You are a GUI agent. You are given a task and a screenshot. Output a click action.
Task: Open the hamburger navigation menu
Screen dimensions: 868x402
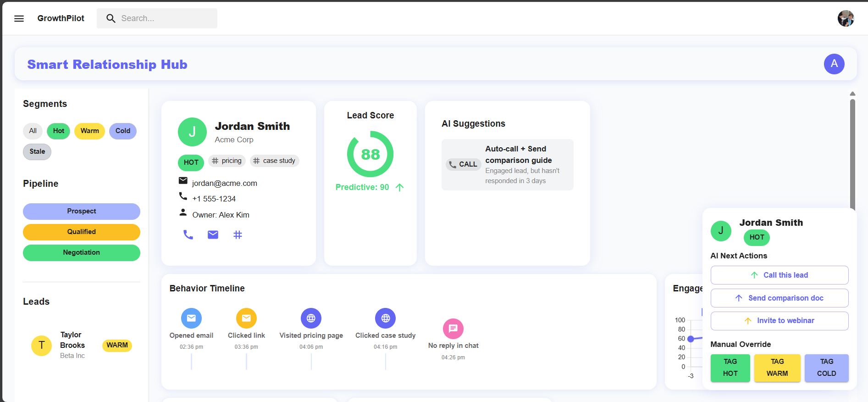pos(19,18)
